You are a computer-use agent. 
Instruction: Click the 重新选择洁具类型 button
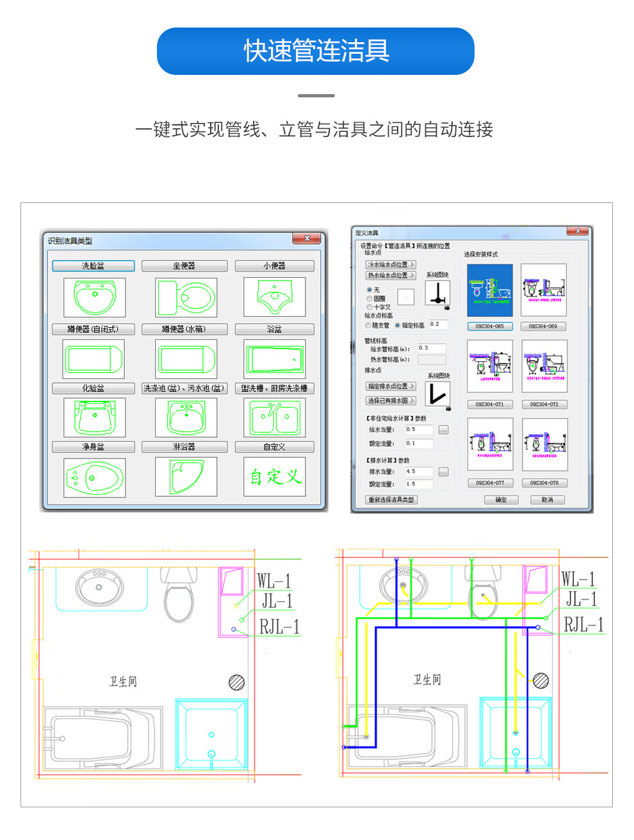[x=391, y=500]
